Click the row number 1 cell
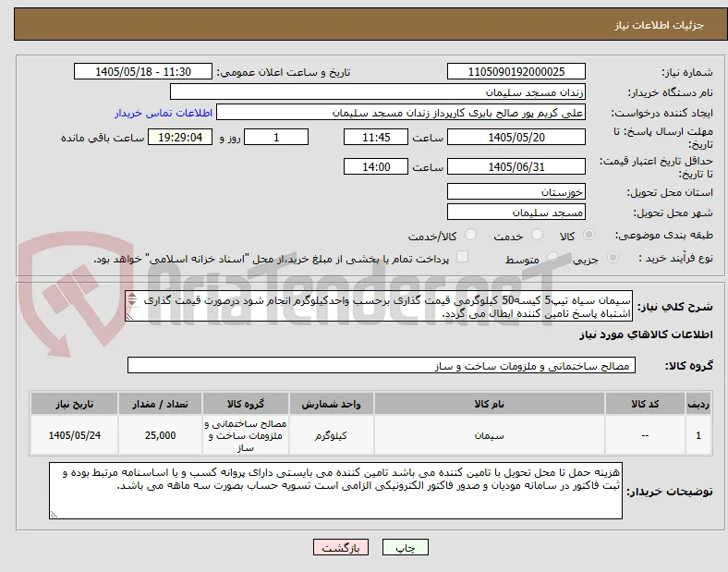 click(698, 435)
